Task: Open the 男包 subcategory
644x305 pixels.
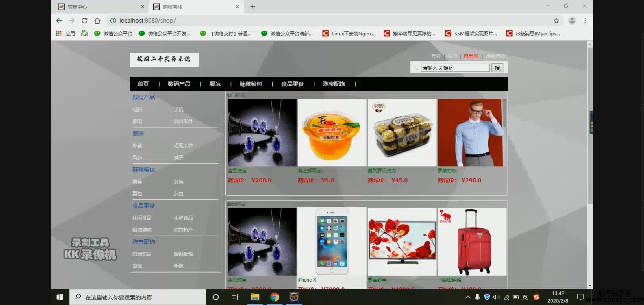Action: coord(137,193)
